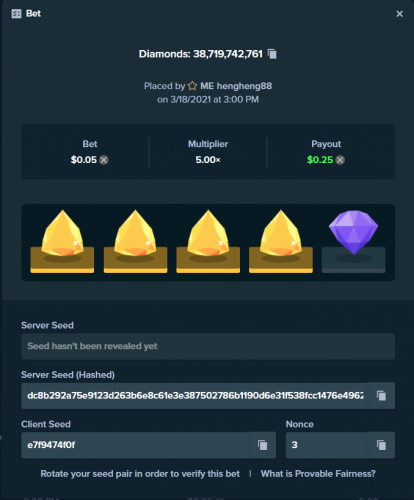
Task: Click the Nonce field
Action: pyautogui.click(x=327, y=445)
